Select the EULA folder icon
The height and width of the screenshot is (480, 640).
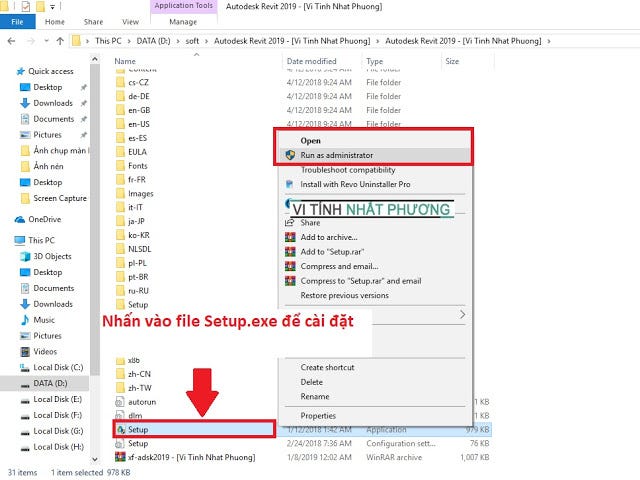coord(120,152)
